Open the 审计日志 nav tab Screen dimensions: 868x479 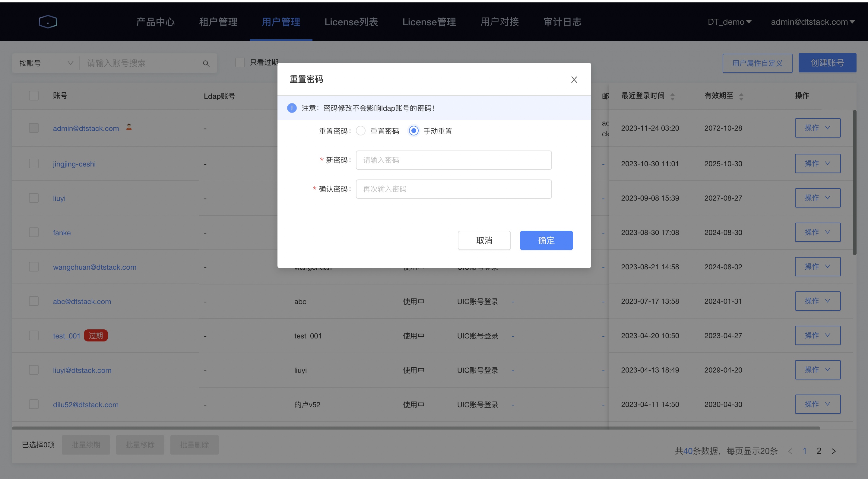(x=562, y=22)
